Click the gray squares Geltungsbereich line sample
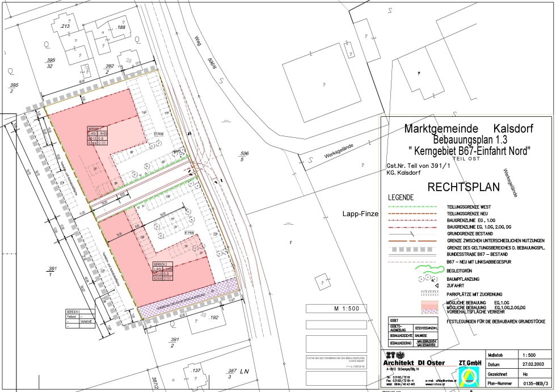The image size is (556, 392). [413, 249]
